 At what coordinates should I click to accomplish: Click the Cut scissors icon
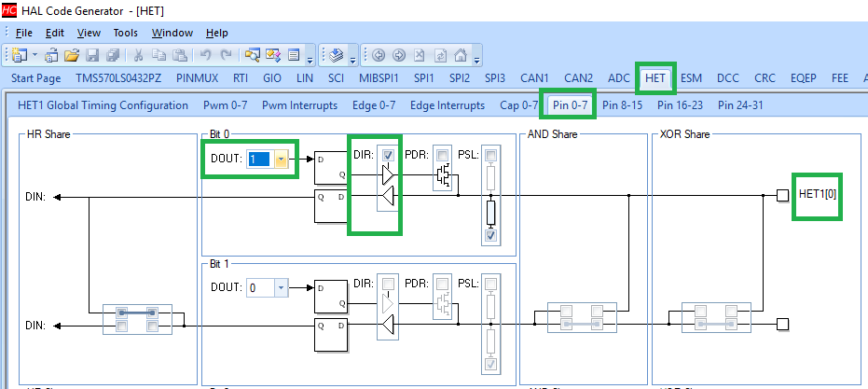click(x=138, y=55)
